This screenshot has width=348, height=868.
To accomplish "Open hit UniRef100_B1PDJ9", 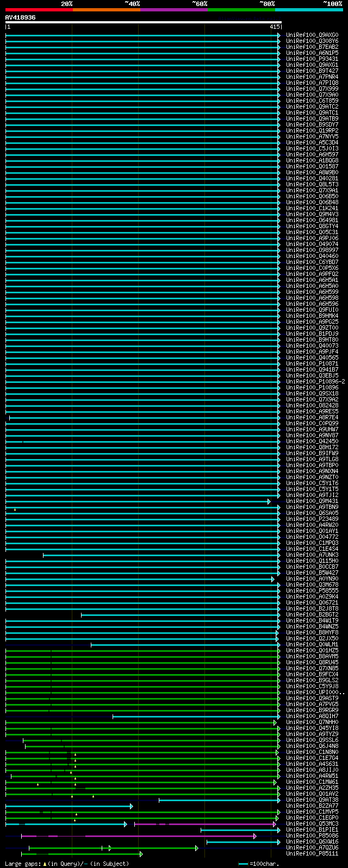I will pos(312,334).
